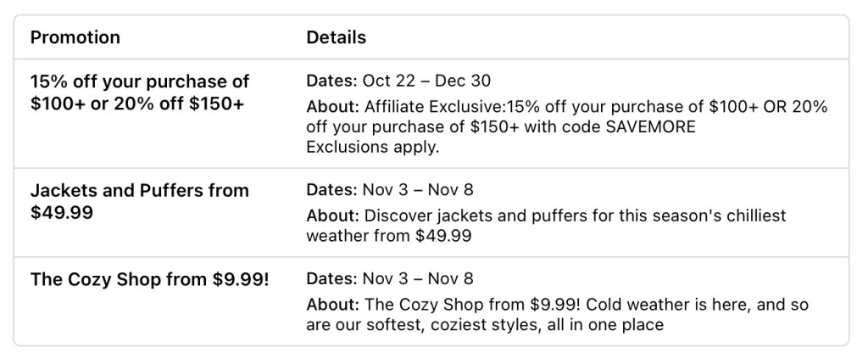The image size is (868, 353).
Task: Click the Jackets promotion Nov 3 – Nov 8 dates
Action: pyautogui.click(x=418, y=190)
